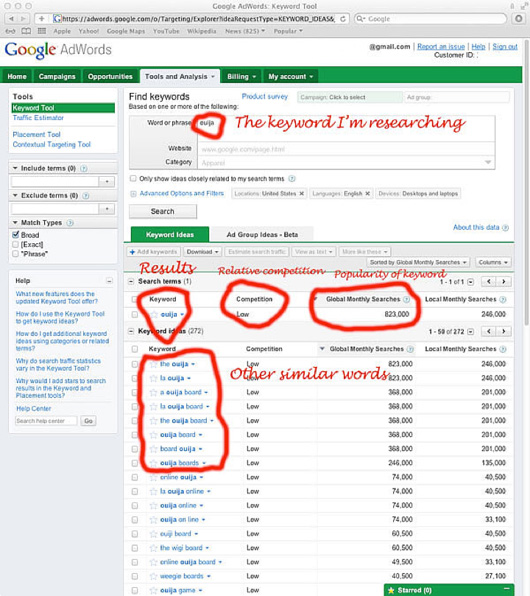Collapse the Search terms group
Viewport: 530px width, 596px height.
[131, 282]
